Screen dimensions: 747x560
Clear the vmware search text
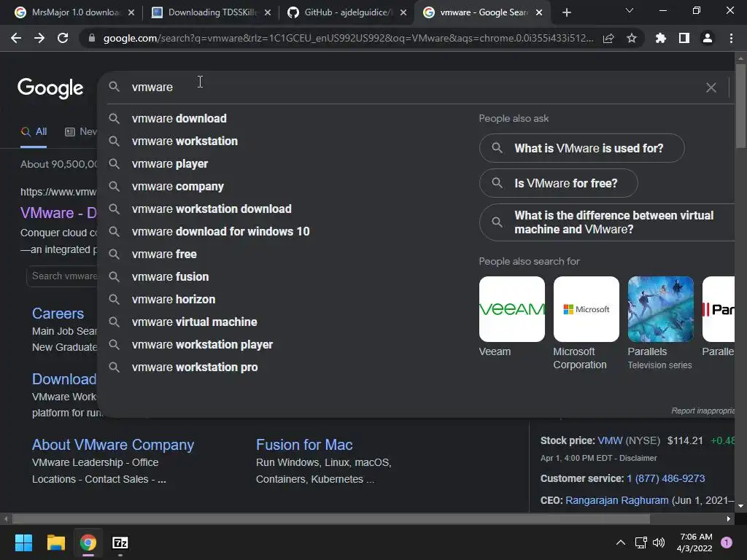(711, 87)
